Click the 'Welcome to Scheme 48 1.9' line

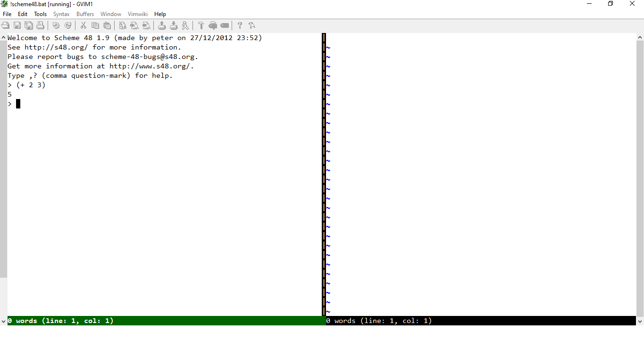tap(135, 38)
